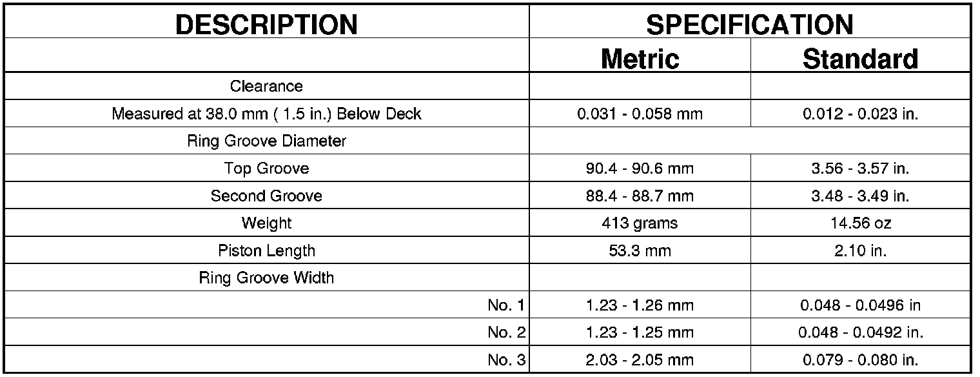Viewport: 980px width, 377px height.
Task: Select the 'Measured at 38.0 mm' description
Action: pos(266,114)
